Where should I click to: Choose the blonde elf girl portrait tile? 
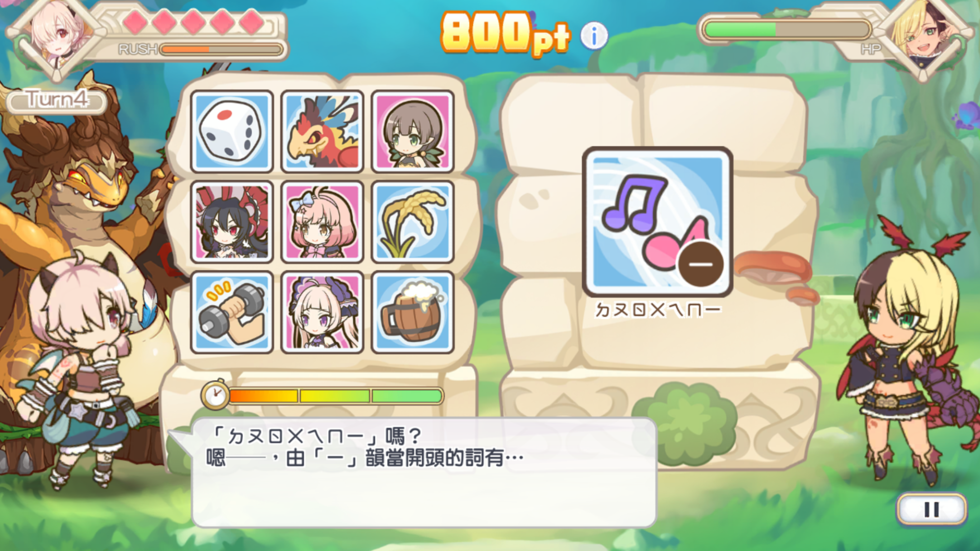pyautogui.click(x=322, y=312)
